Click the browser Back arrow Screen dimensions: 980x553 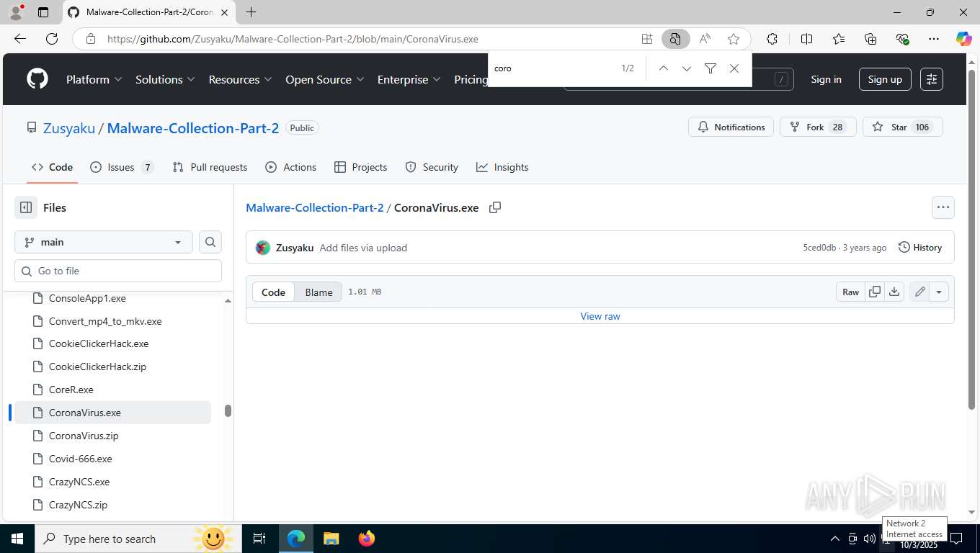coord(20,39)
